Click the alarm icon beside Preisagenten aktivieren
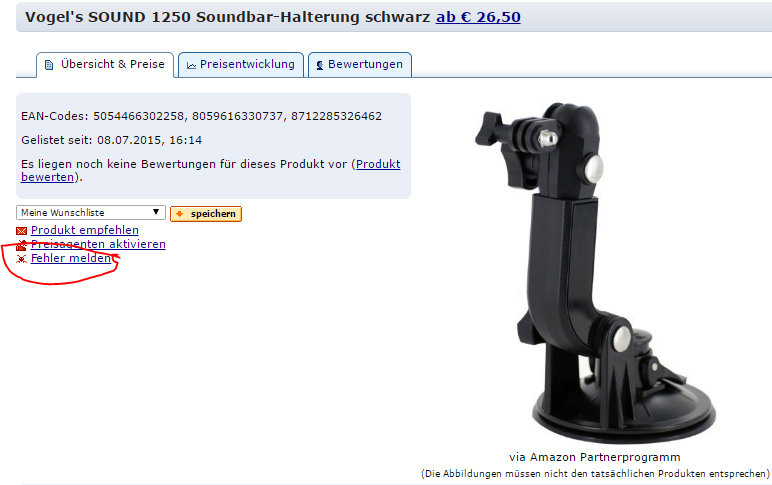 click(x=21, y=245)
